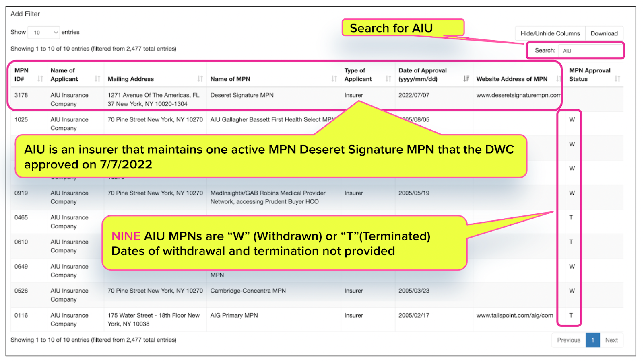Viewport: 644px width, 361px height.
Task: Go to Previous page
Action: pyautogui.click(x=569, y=340)
